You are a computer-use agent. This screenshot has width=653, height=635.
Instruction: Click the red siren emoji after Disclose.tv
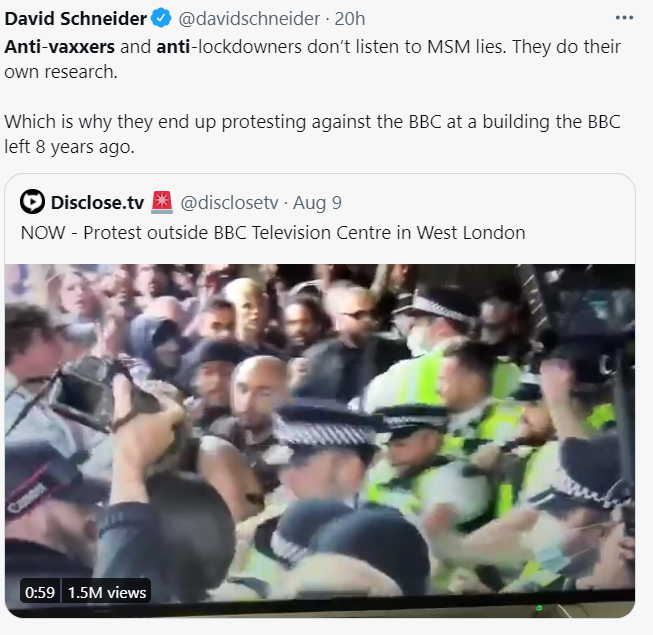[162, 203]
